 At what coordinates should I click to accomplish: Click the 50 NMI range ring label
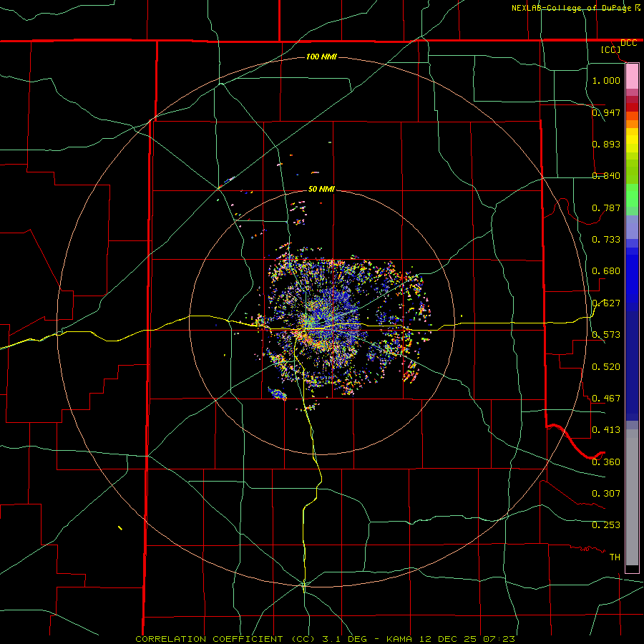[321, 189]
